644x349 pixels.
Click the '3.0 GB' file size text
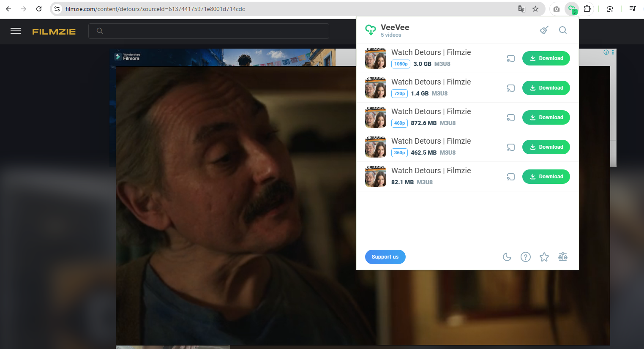point(422,64)
